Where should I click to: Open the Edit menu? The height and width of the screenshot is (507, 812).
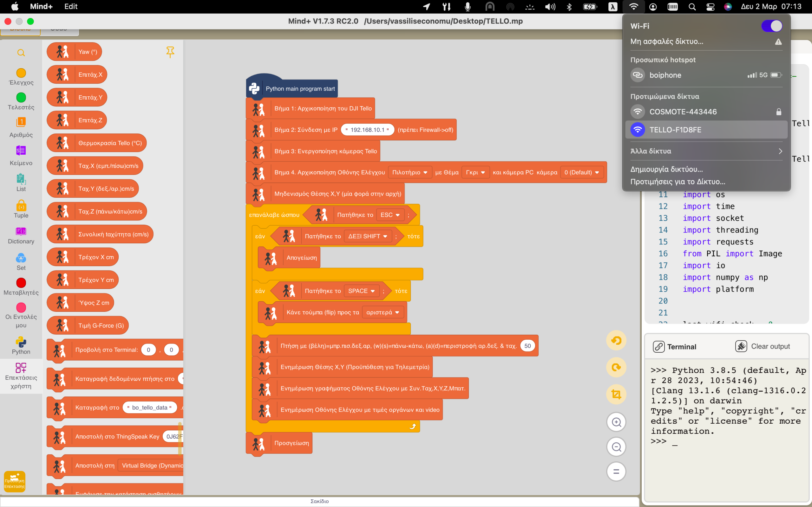coord(71,6)
